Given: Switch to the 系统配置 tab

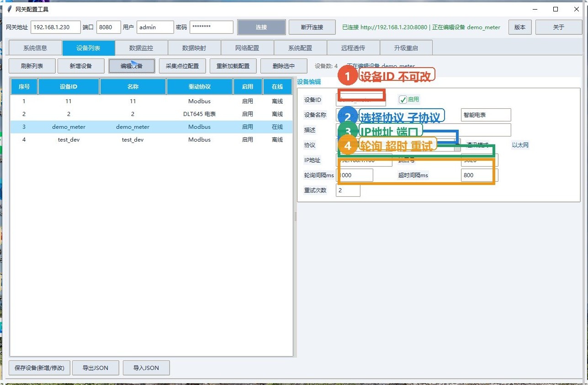Looking at the screenshot, I should [300, 48].
